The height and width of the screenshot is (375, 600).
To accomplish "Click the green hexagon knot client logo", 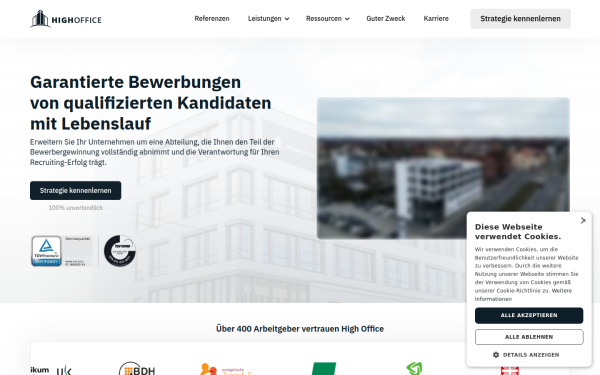I will pos(414,369).
